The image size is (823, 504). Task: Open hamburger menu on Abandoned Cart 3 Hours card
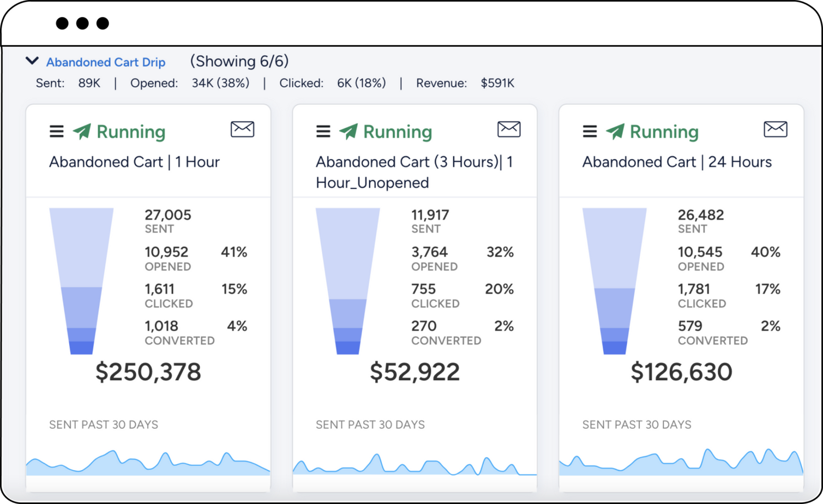point(323,132)
